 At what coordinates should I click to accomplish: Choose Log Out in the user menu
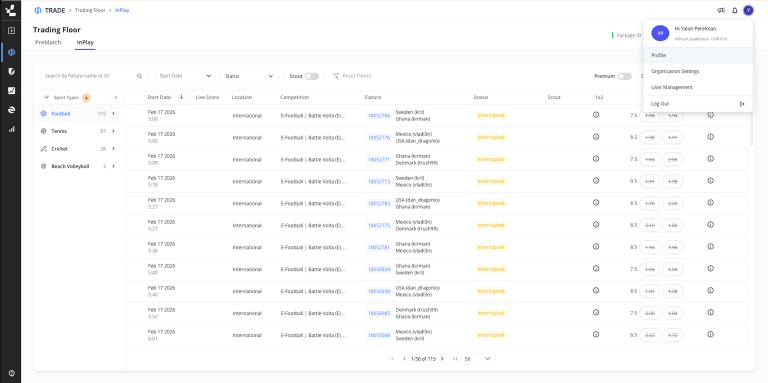(x=698, y=104)
